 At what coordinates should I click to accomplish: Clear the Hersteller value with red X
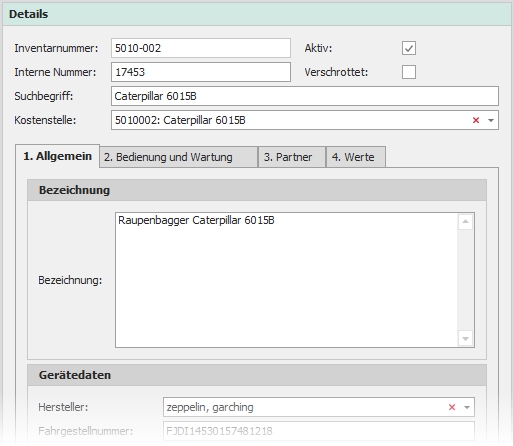(452, 407)
